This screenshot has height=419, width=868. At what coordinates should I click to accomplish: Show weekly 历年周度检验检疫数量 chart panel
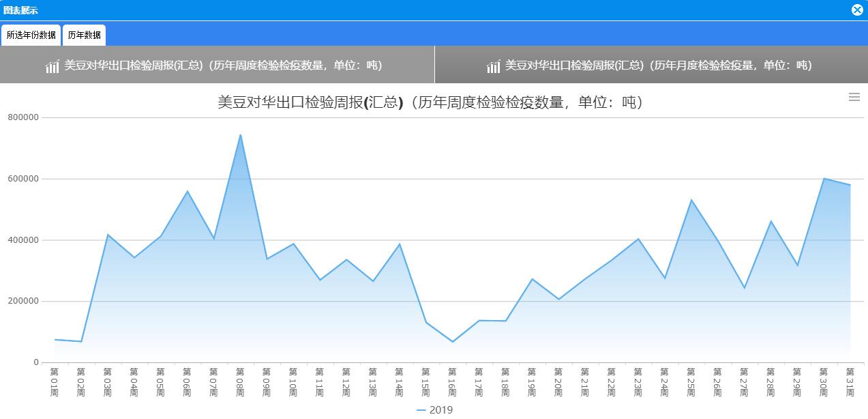coord(222,66)
